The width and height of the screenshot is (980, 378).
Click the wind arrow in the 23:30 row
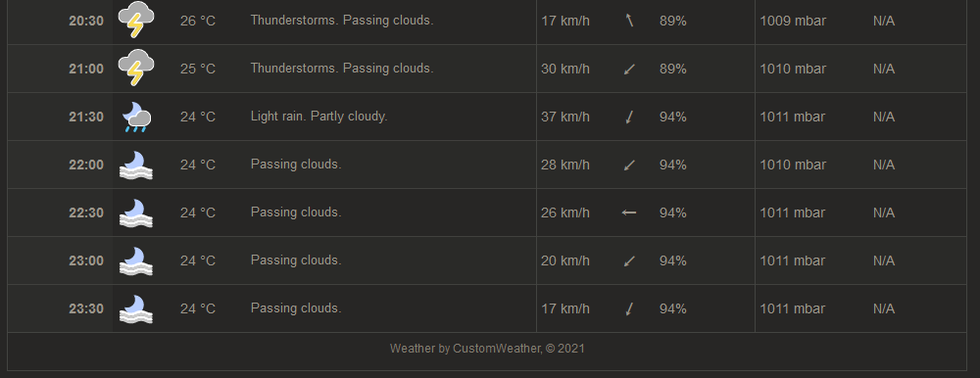tap(629, 308)
